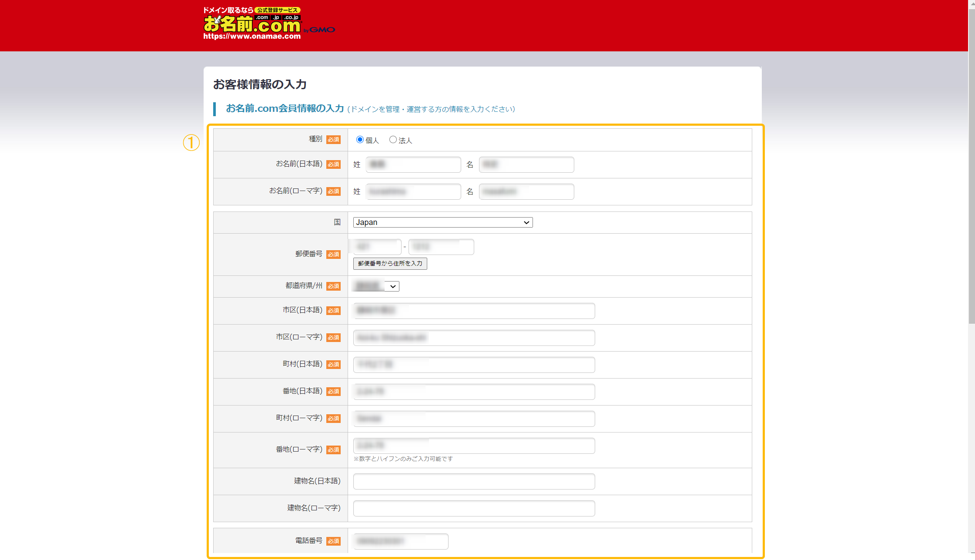Click the second postal code box
The width and height of the screenshot is (975, 560).
(441, 247)
